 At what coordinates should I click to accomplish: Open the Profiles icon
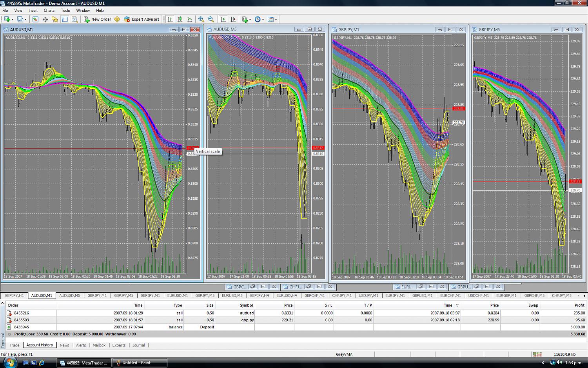tap(20, 19)
